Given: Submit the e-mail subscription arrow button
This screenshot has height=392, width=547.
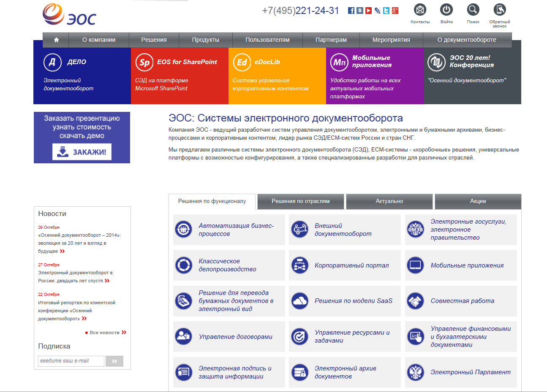Looking at the screenshot, I should 114,361.
